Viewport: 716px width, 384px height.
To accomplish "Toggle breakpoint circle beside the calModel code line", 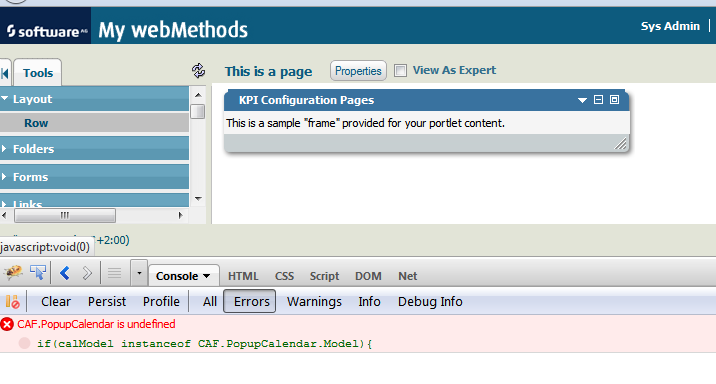I will 25,343.
